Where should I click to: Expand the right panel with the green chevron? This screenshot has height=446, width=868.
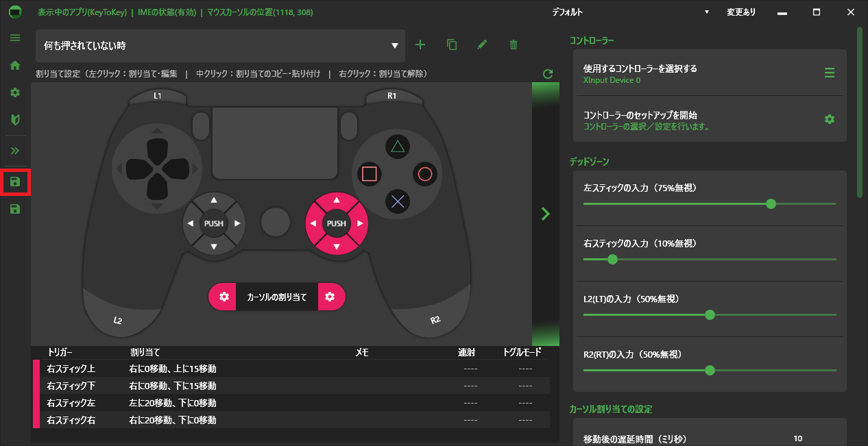[x=545, y=213]
